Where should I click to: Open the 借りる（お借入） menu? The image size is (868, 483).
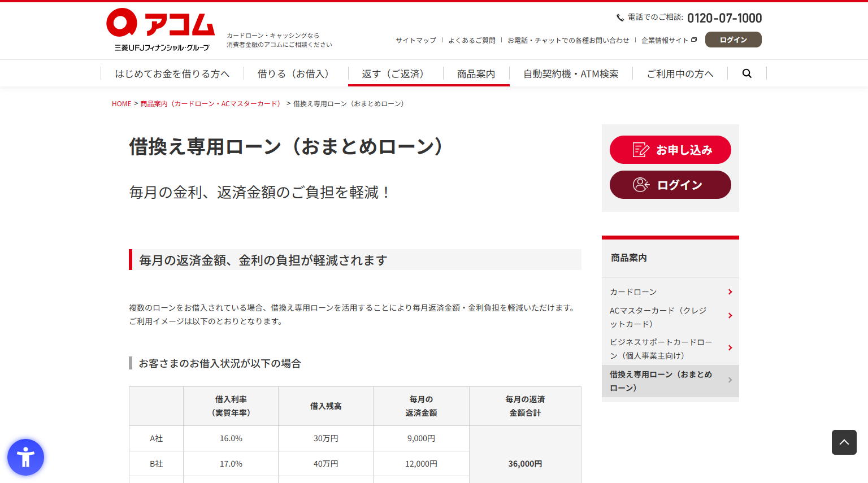[296, 73]
